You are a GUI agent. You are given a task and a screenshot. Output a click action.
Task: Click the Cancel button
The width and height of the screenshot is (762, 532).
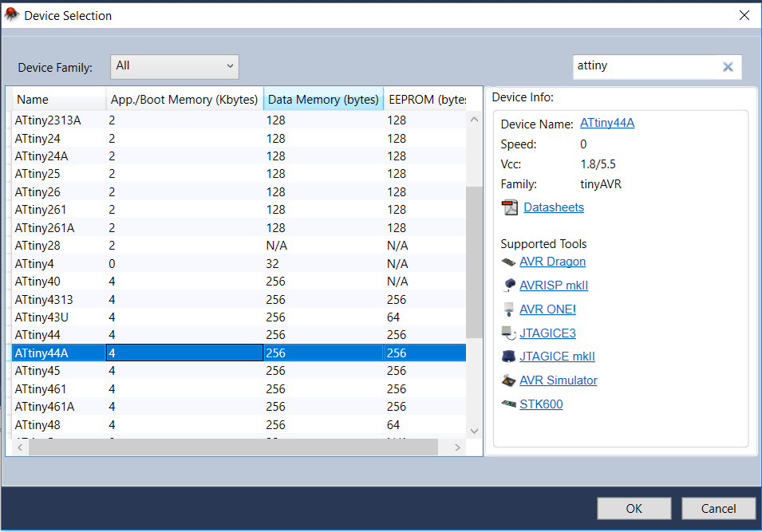click(x=718, y=508)
